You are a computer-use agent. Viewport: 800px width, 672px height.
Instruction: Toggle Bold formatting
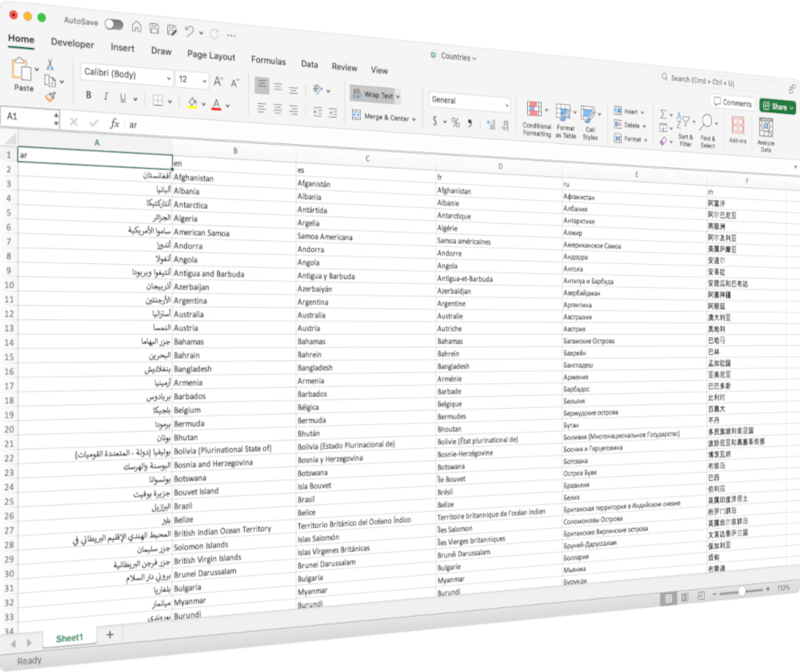(x=88, y=95)
